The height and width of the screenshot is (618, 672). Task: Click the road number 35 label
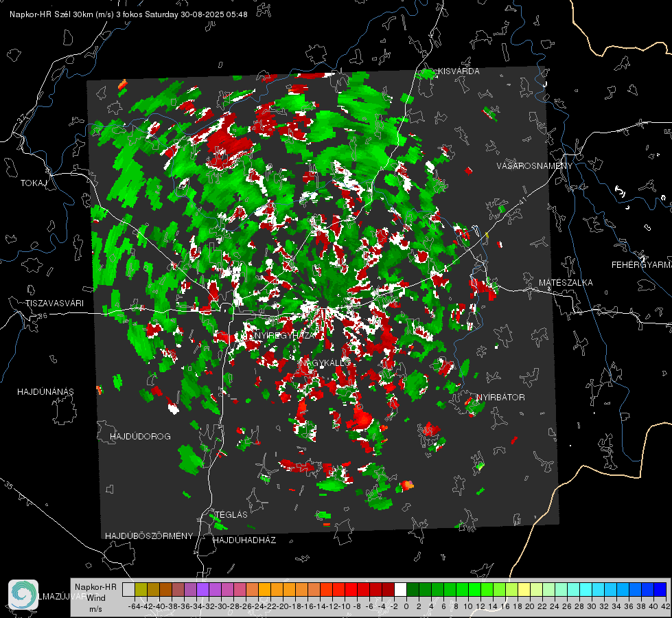point(8,485)
